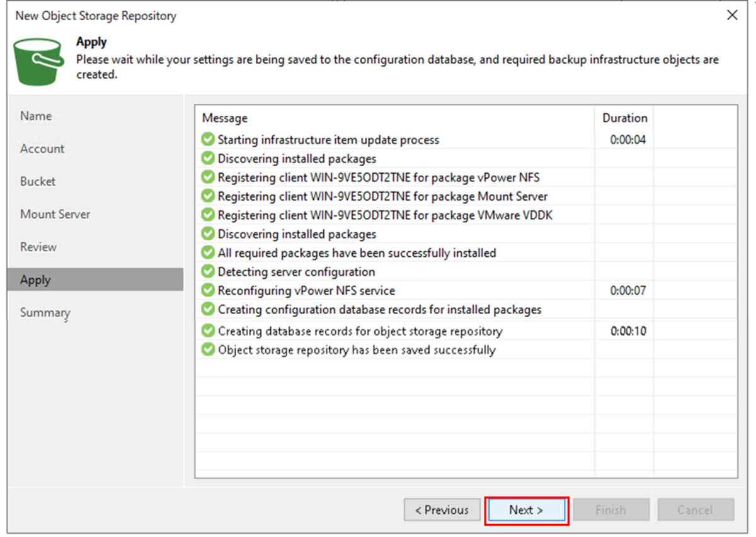Click the Next button
The width and height of the screenshot is (756, 537).
click(x=527, y=510)
